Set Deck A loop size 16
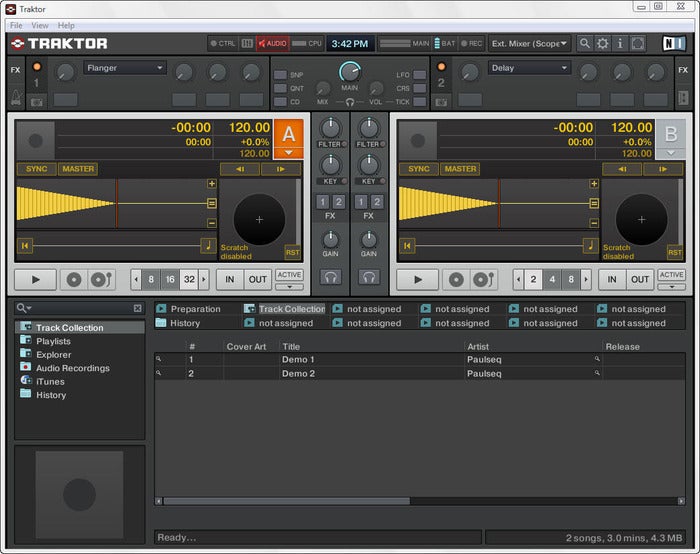 pyautogui.click(x=170, y=279)
